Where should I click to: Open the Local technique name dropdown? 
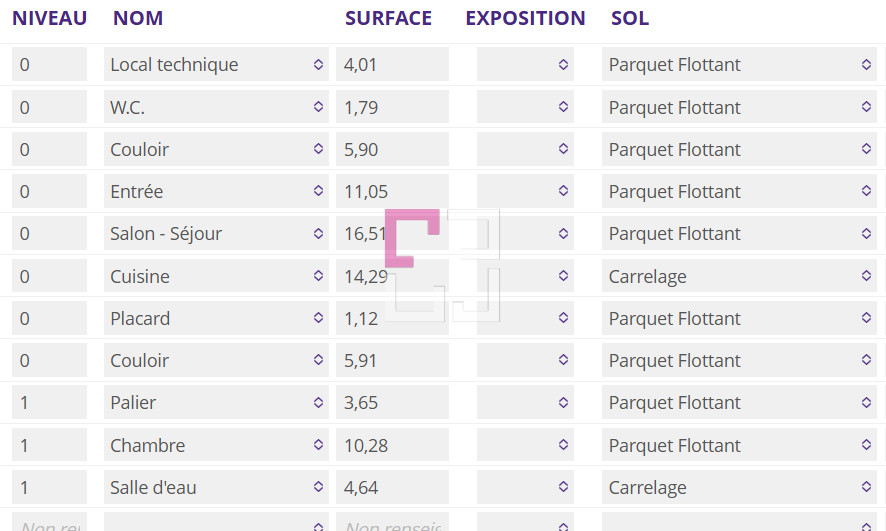(x=216, y=64)
